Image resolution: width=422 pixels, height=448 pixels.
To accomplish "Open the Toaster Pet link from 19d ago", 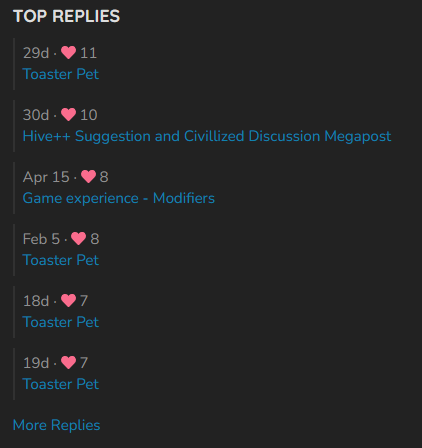I will pos(61,384).
